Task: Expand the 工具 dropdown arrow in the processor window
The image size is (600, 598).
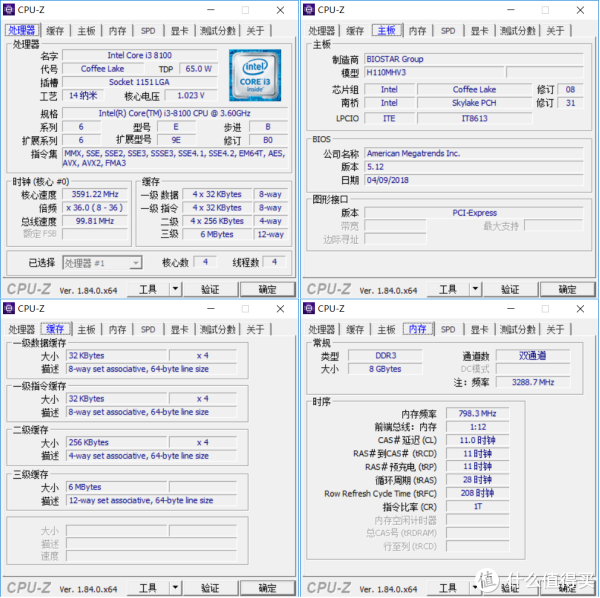Action: [x=175, y=289]
